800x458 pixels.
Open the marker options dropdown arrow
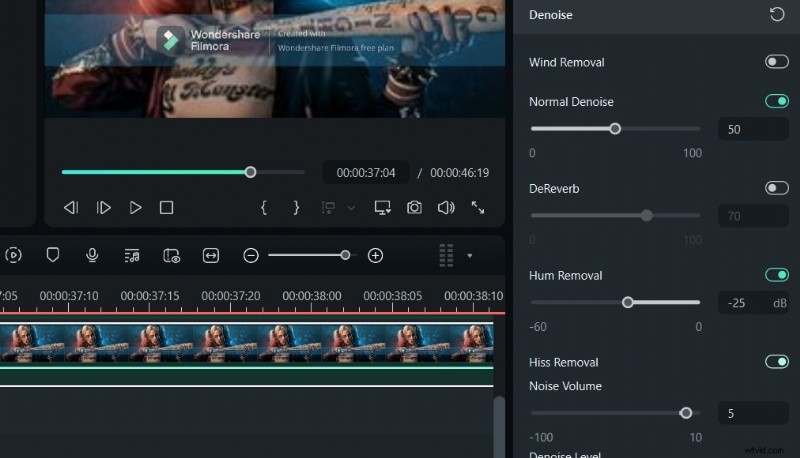tap(351, 208)
